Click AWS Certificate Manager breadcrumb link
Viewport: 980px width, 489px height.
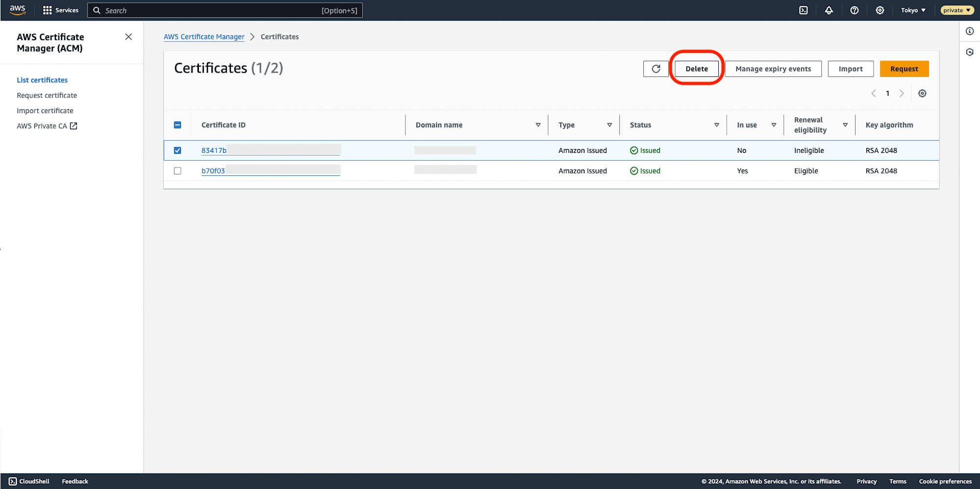pyautogui.click(x=204, y=37)
